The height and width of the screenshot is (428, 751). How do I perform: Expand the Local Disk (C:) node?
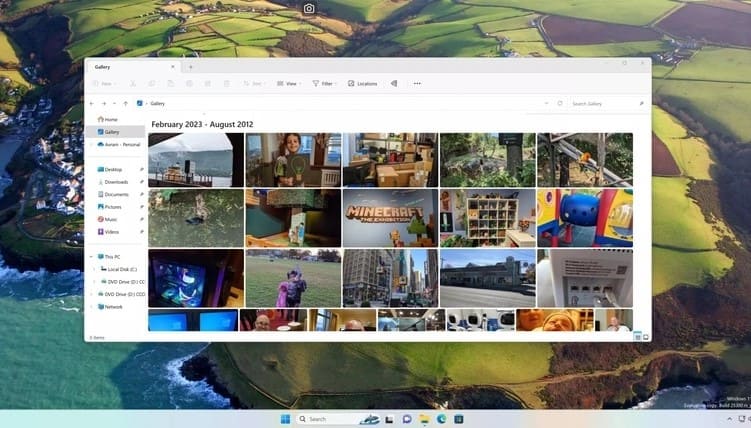94,269
